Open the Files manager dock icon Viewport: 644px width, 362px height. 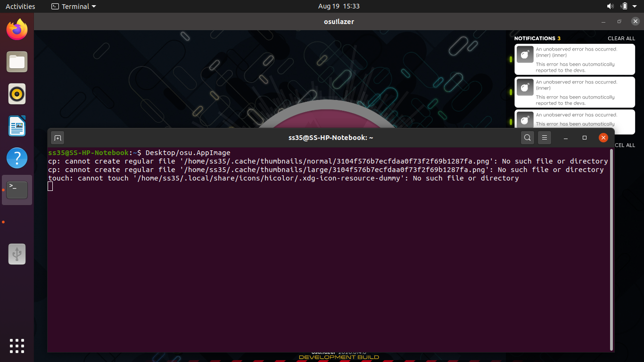coord(17,62)
